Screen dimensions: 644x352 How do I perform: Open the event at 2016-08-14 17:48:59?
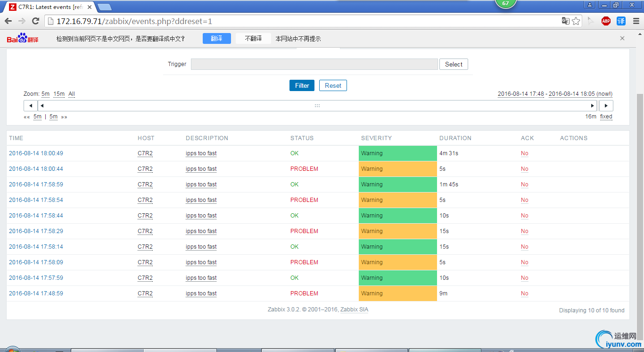pyautogui.click(x=36, y=293)
